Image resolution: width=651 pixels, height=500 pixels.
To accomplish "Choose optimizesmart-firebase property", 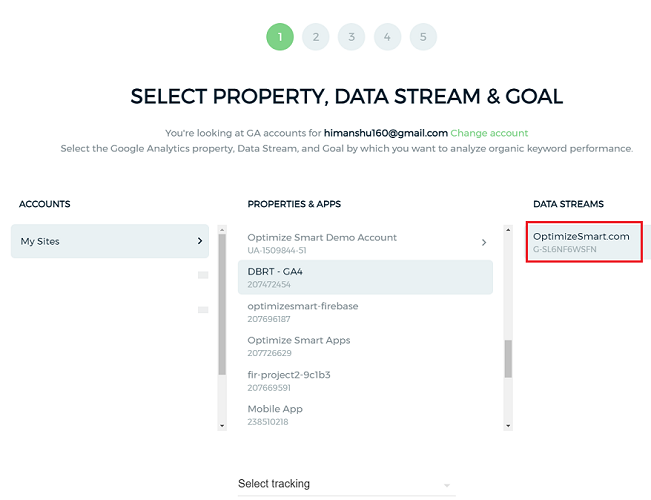I will point(365,312).
